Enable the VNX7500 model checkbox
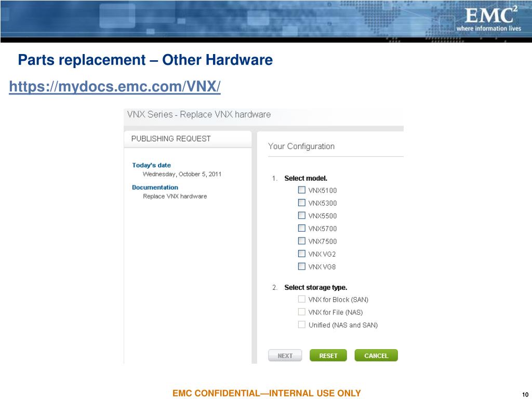This screenshot has height=399, width=532. click(x=302, y=241)
